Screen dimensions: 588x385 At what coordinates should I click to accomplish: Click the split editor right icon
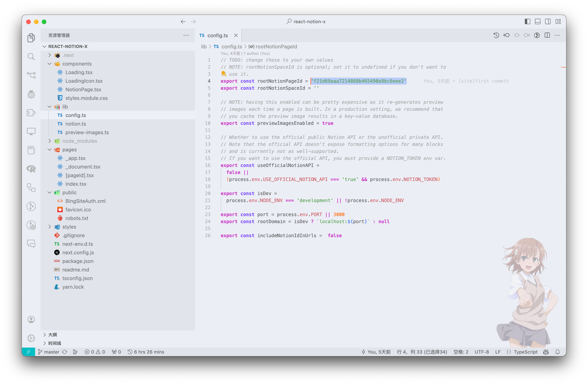click(x=547, y=35)
